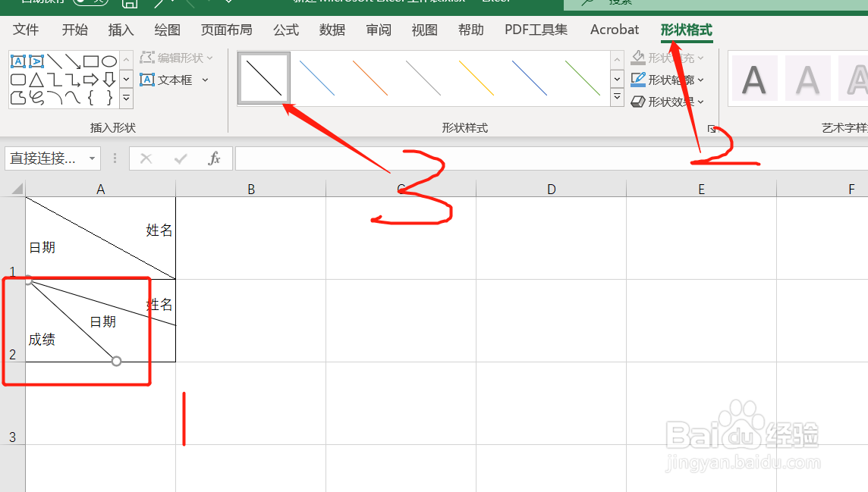
Task: Select the Freeform shape tool
Action: [x=18, y=98]
